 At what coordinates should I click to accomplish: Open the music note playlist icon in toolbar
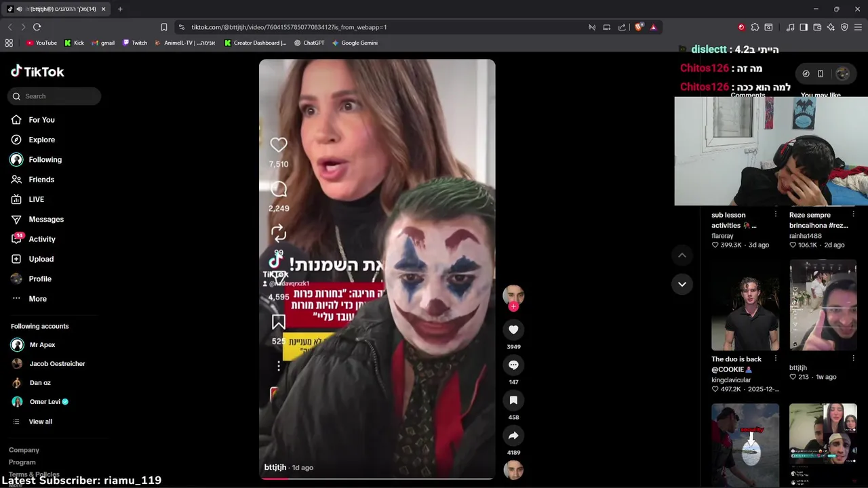(790, 27)
